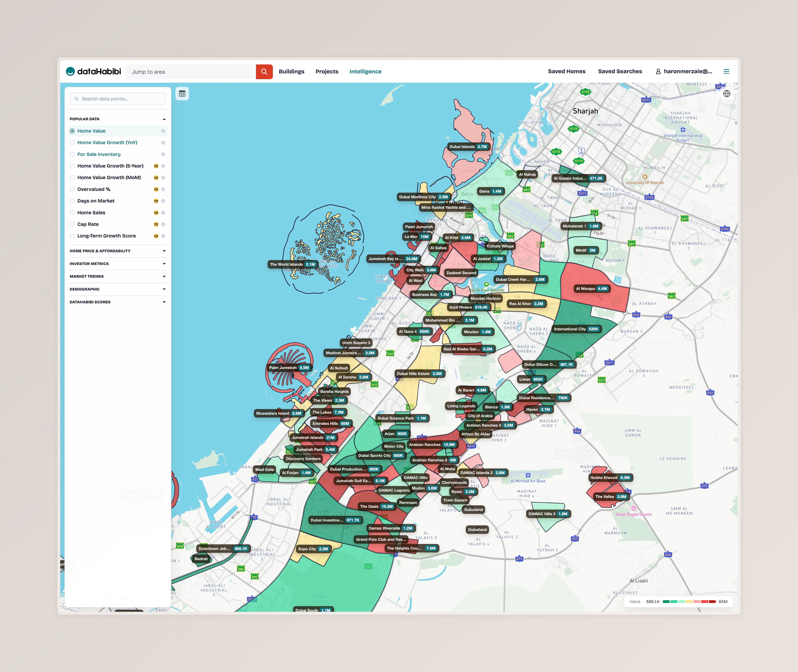Viewport: 798px width, 672px height.
Task: Click the Sharjah International Airport map icon
Action: (x=683, y=130)
